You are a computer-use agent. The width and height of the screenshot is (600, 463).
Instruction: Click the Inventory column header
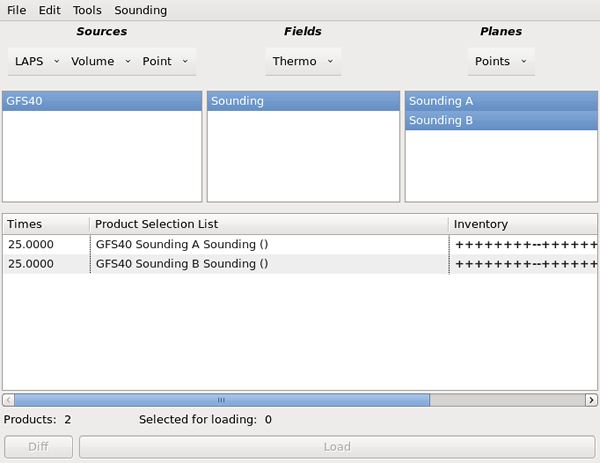coord(523,224)
